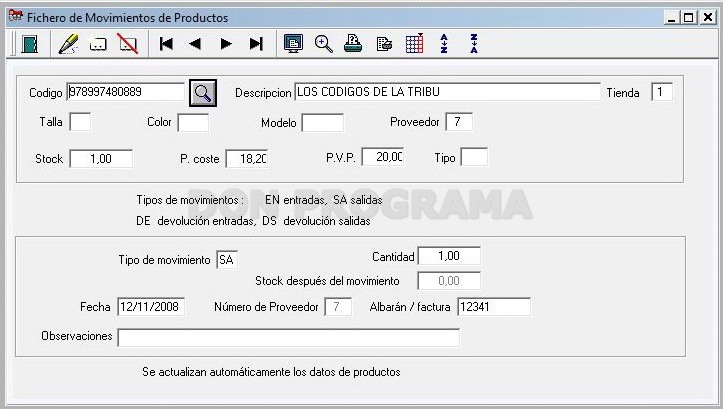Image resolution: width=723 pixels, height=409 pixels.
Task: Go to the next record
Action: pyautogui.click(x=226, y=44)
